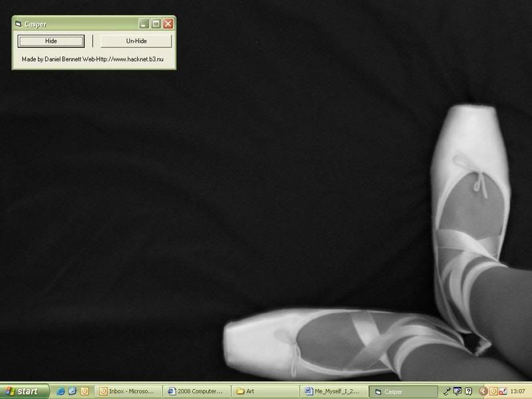
Task: Click the Outlook system tray icon
Action: point(493,392)
